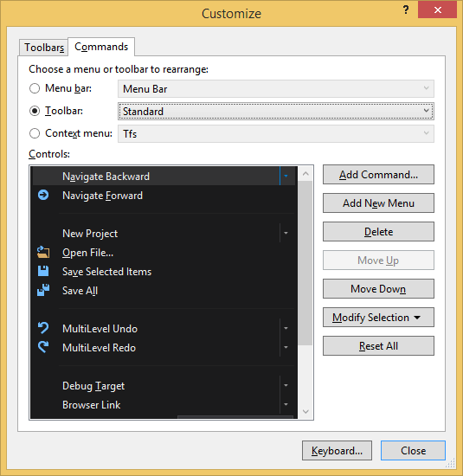This screenshot has width=463, height=476.
Task: Click the Add New Menu button
Action: (x=378, y=203)
